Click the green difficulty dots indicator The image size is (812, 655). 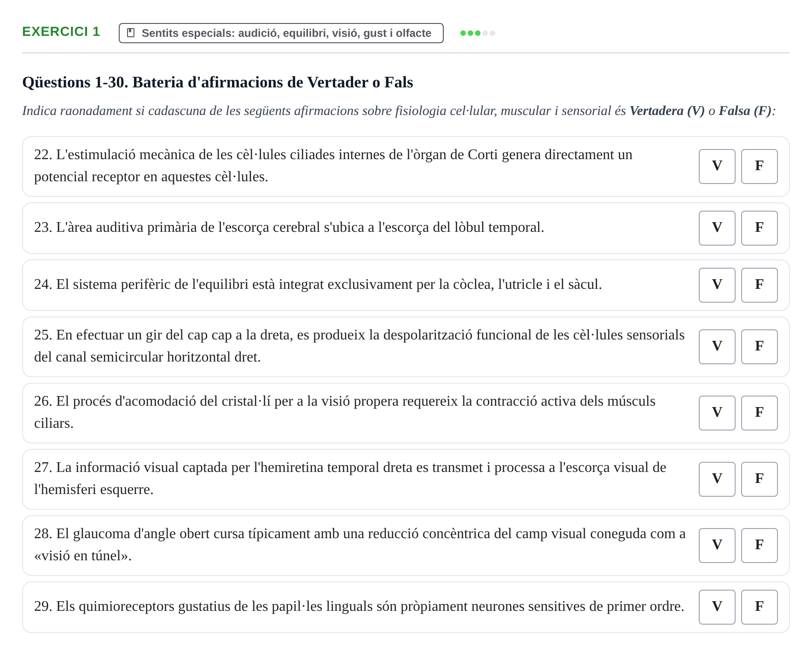[x=478, y=33]
